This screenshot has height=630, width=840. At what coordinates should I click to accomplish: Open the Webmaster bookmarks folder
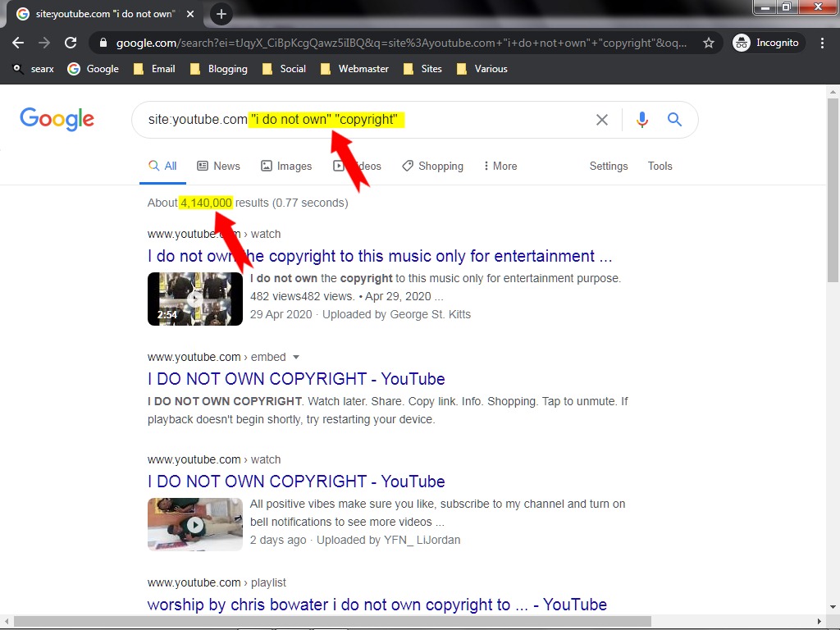click(x=354, y=69)
